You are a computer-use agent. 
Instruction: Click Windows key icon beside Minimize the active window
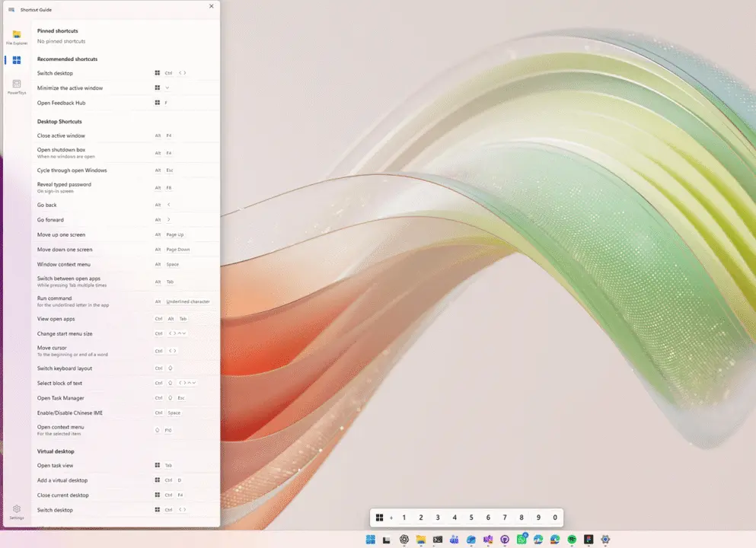[157, 88]
